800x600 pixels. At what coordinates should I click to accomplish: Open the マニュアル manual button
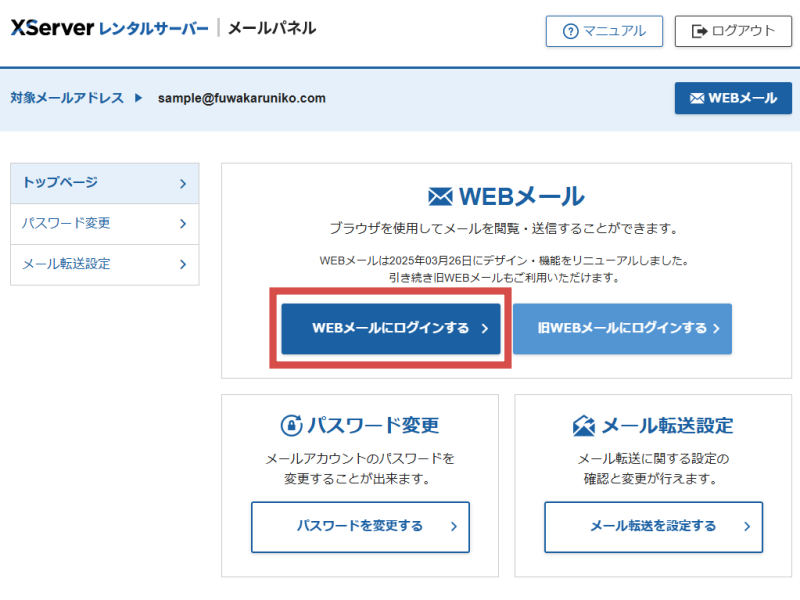point(604,31)
